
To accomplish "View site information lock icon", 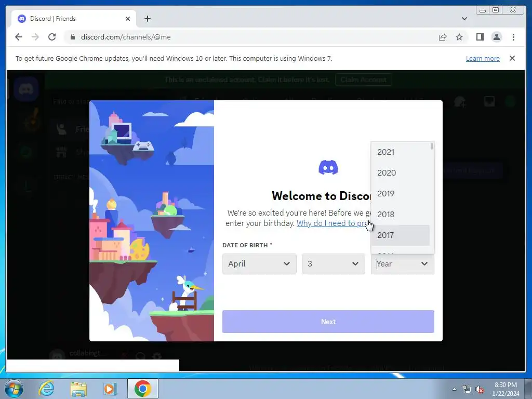I will (72, 37).
